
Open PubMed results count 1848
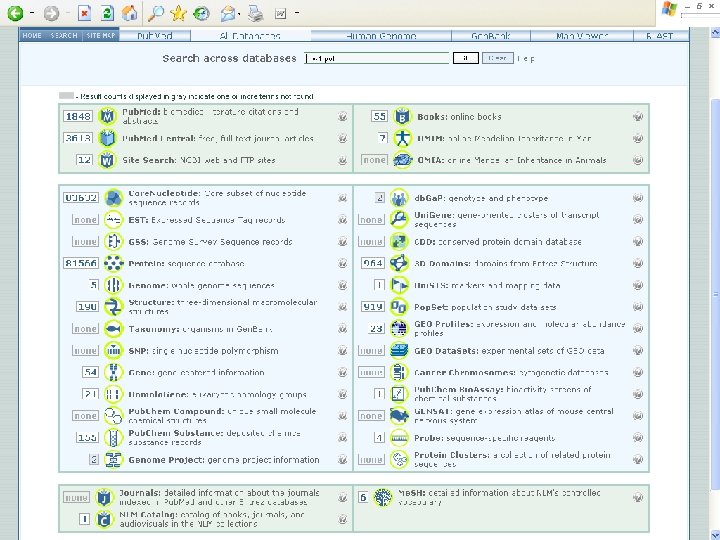78,116
